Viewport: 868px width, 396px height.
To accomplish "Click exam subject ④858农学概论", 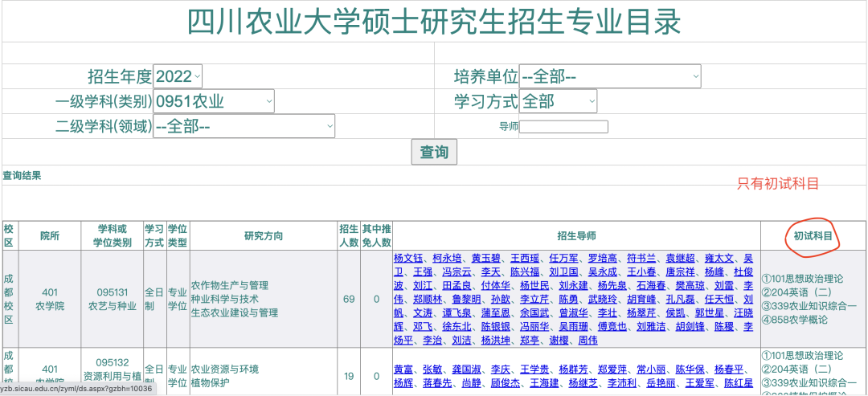I will click(794, 320).
